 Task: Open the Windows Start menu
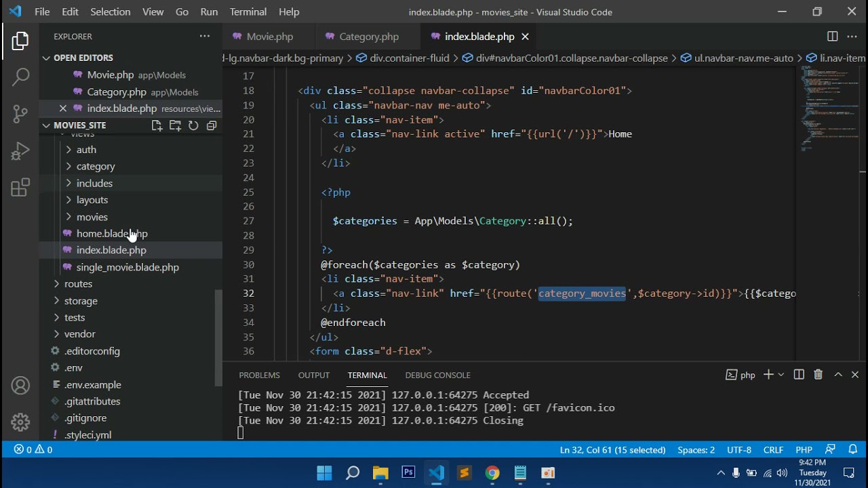[324, 473]
